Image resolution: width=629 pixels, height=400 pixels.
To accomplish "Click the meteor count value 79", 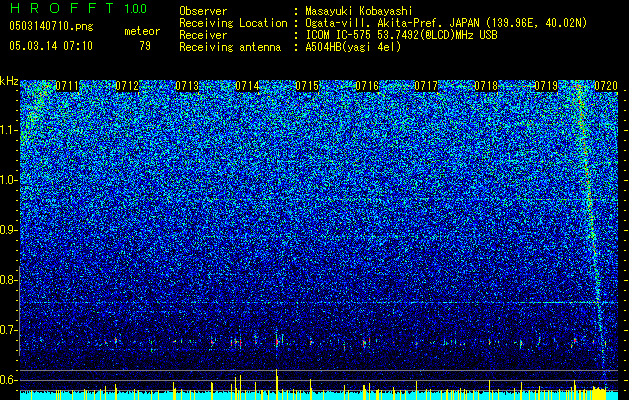I will tap(145, 46).
